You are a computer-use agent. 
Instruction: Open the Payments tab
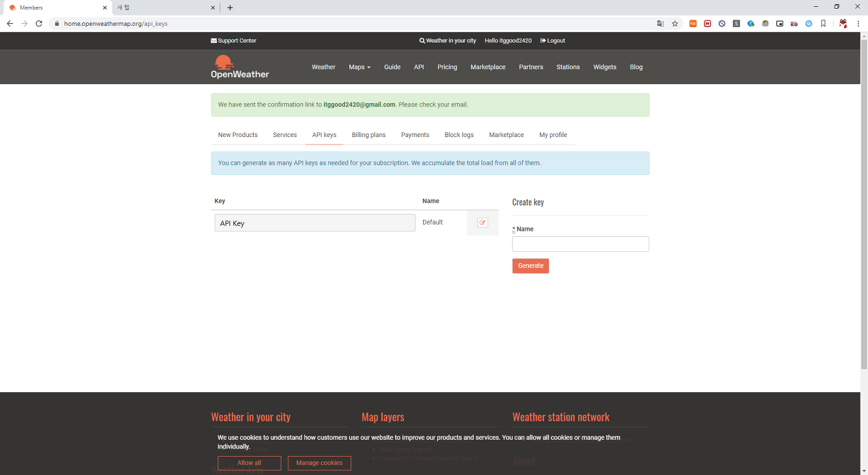coord(415,135)
